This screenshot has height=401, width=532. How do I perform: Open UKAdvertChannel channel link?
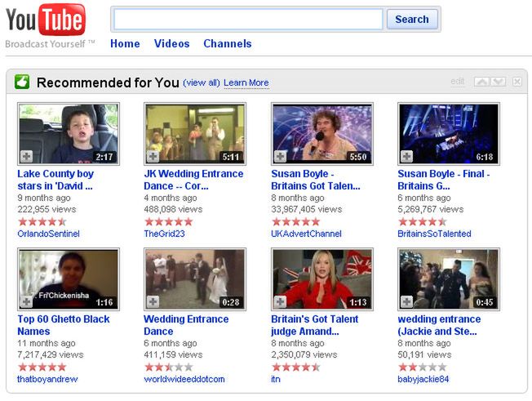click(306, 234)
